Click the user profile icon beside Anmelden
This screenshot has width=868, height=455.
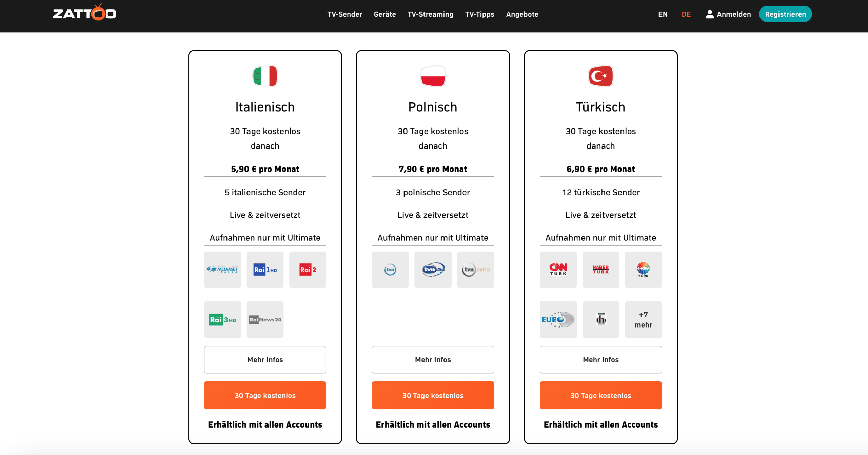pyautogui.click(x=709, y=14)
